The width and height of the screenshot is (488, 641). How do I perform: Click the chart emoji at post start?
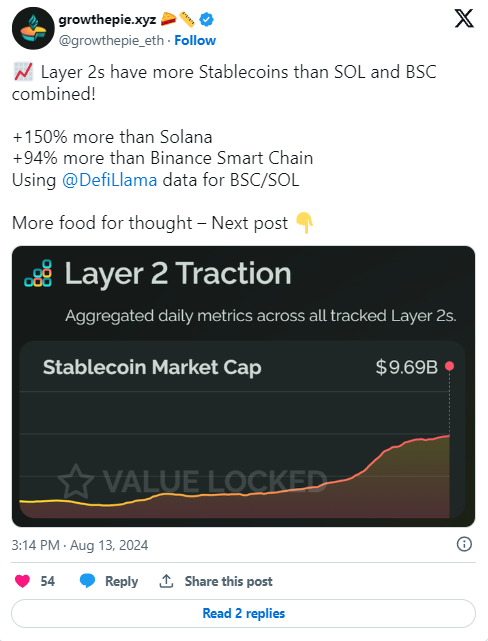pyautogui.click(x=23, y=72)
